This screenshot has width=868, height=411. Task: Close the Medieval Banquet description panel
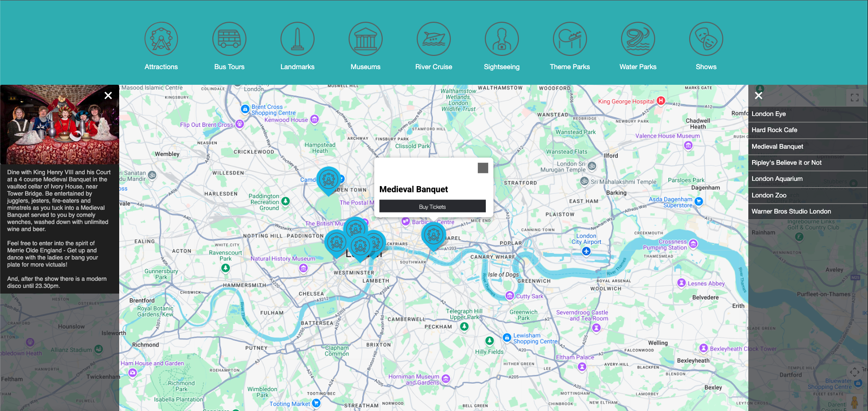[x=108, y=96]
